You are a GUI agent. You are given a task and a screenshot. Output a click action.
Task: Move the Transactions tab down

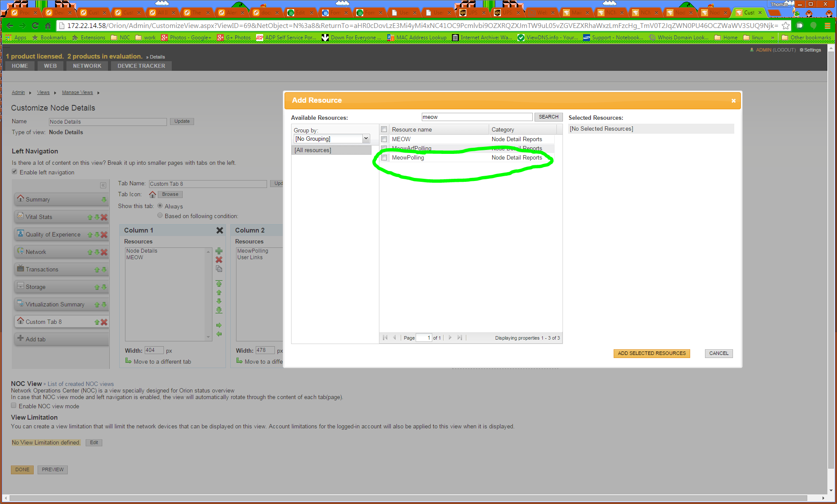[104, 270]
